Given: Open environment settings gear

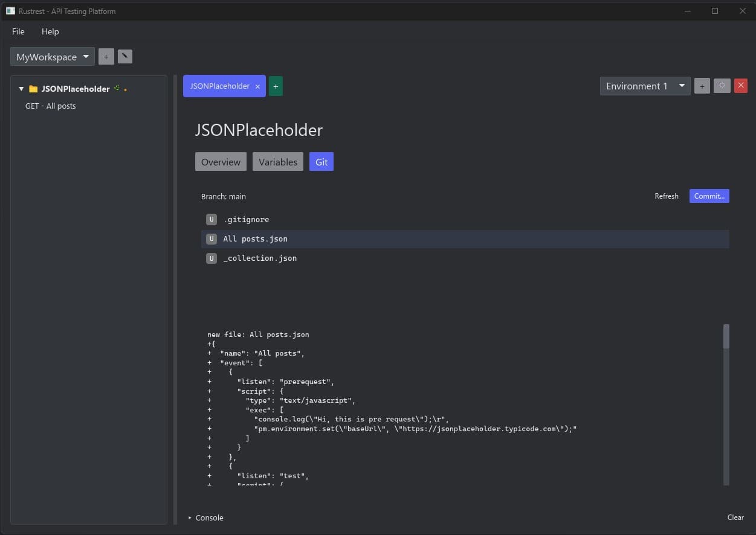Looking at the screenshot, I should [722, 86].
